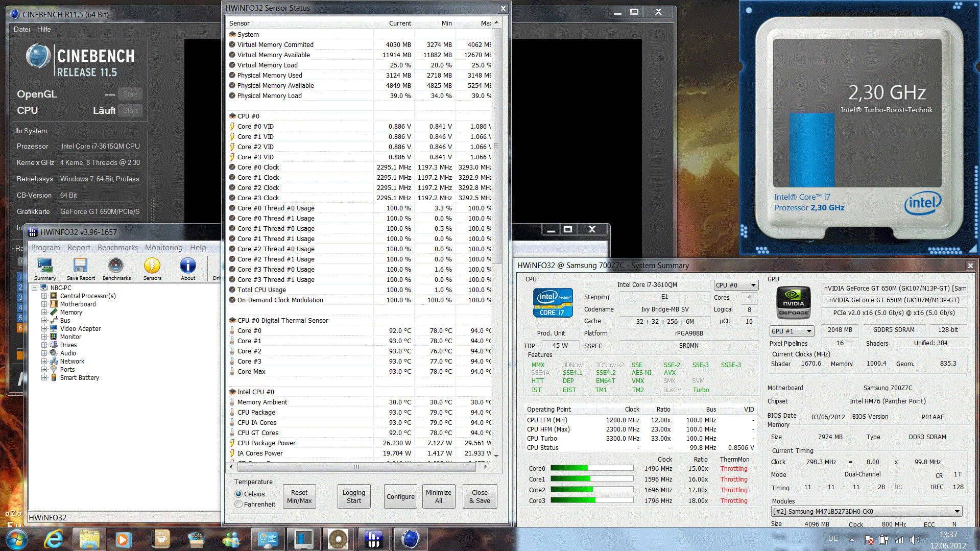The width and height of the screenshot is (980, 551).
Task: Open the Hilfe menu in Cinebench
Action: [44, 29]
